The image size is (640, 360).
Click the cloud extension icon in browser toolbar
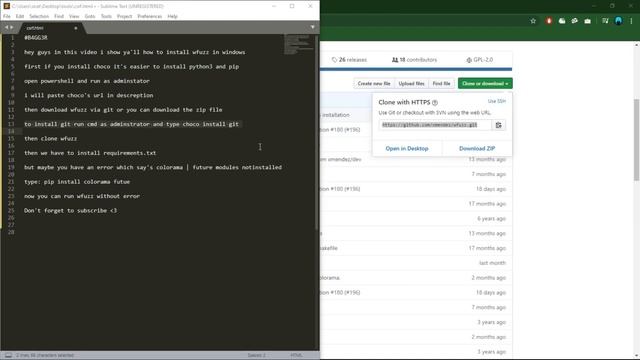[562, 21]
